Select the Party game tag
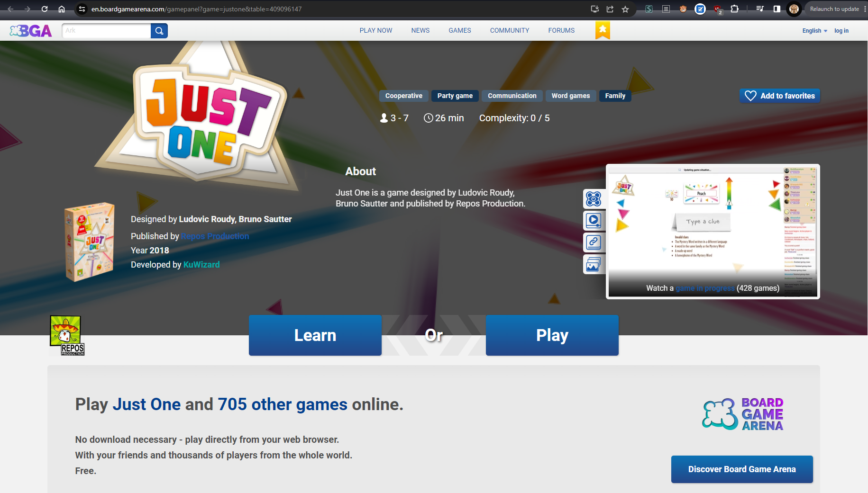The image size is (868, 493). 455,96
